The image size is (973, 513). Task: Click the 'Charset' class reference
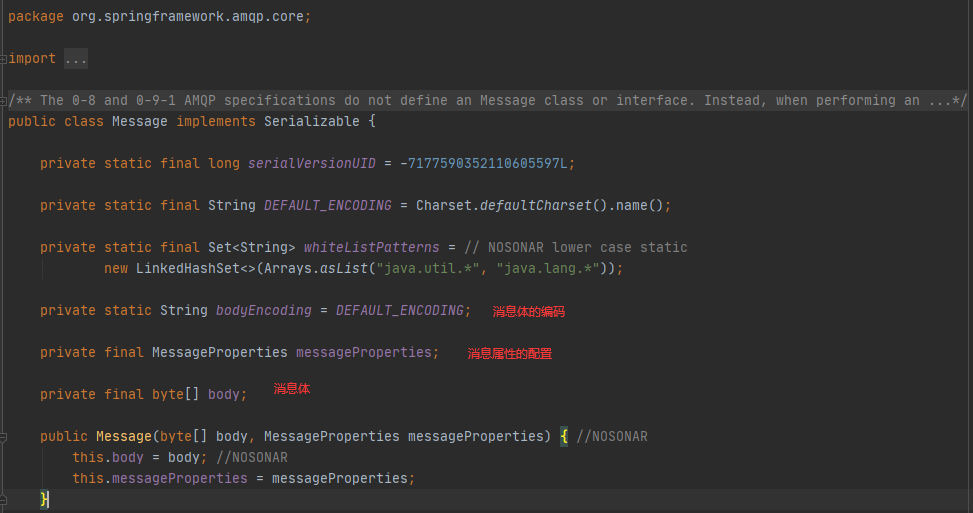click(444, 205)
